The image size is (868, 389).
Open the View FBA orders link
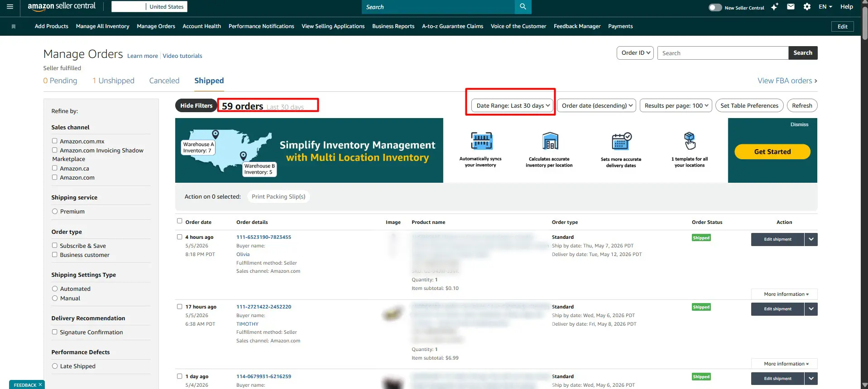[x=787, y=81]
